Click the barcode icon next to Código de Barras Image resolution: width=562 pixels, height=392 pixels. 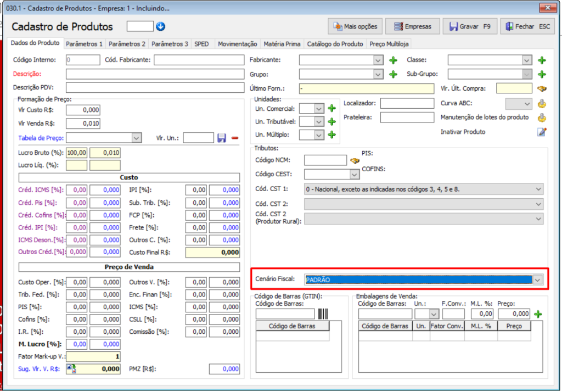323,314
